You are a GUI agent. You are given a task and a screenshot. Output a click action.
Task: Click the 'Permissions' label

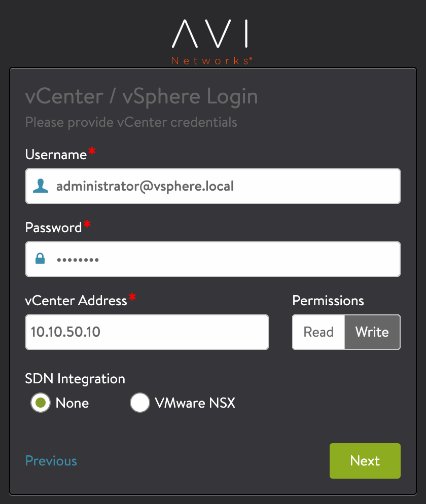[x=328, y=301]
